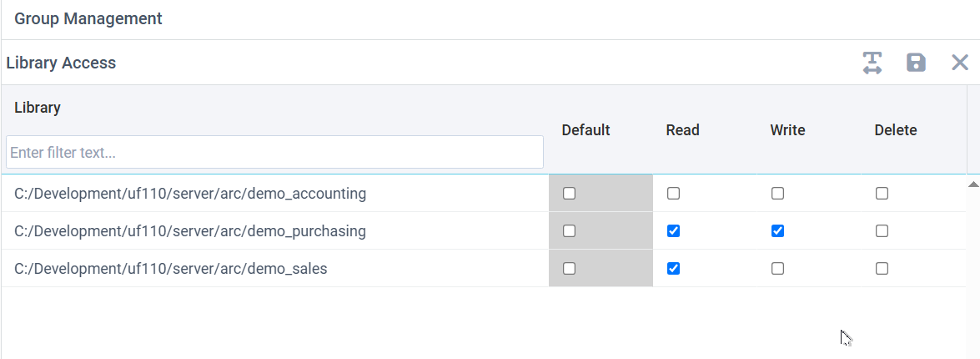Check Default for demo_purchasing library
The image size is (980, 359).
pyautogui.click(x=569, y=231)
